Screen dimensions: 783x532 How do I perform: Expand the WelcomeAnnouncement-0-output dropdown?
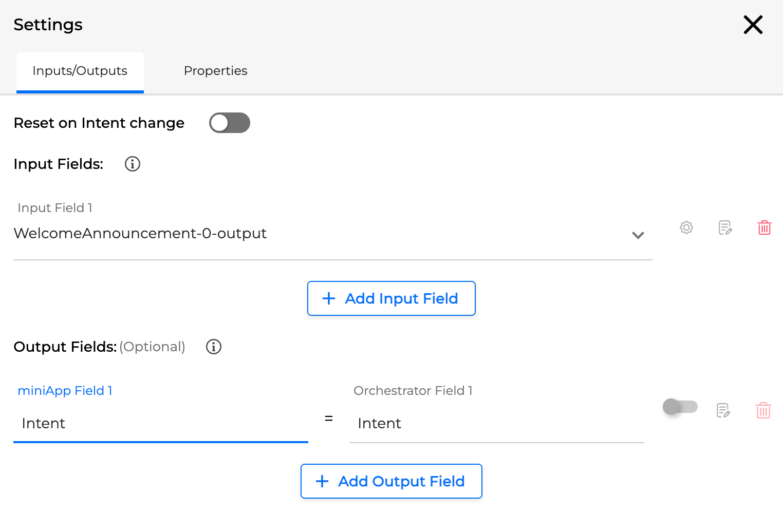[638, 236]
